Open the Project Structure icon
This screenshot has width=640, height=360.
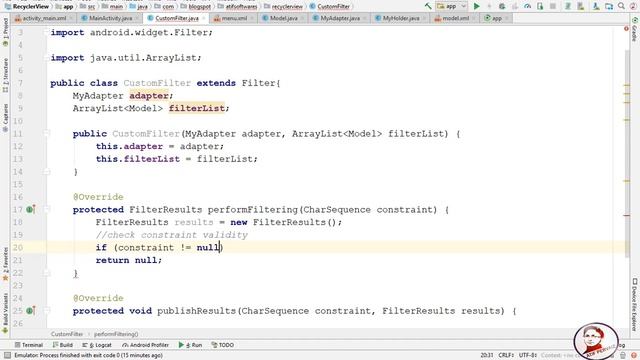pos(609,6)
